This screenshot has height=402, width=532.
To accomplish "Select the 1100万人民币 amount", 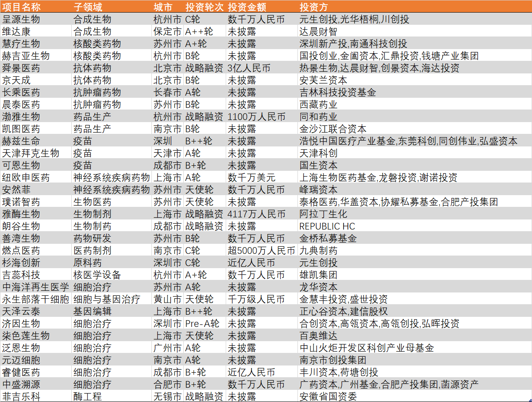I will 256,117.
